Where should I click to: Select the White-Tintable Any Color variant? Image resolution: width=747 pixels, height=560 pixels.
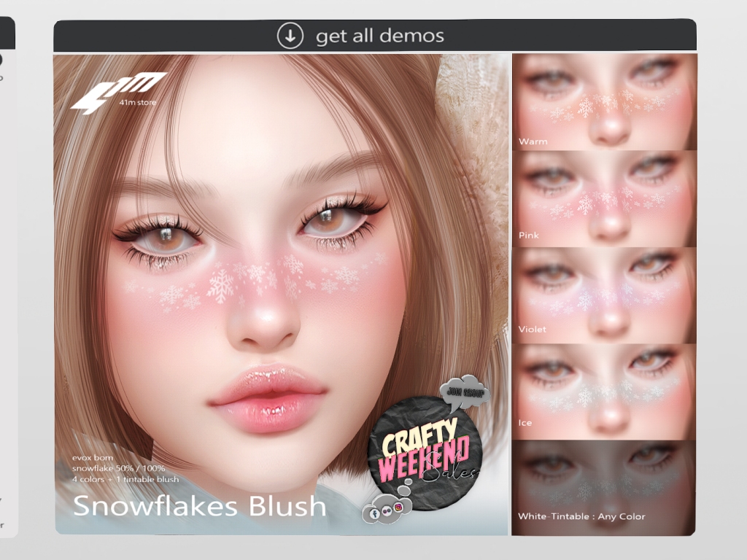(x=603, y=488)
